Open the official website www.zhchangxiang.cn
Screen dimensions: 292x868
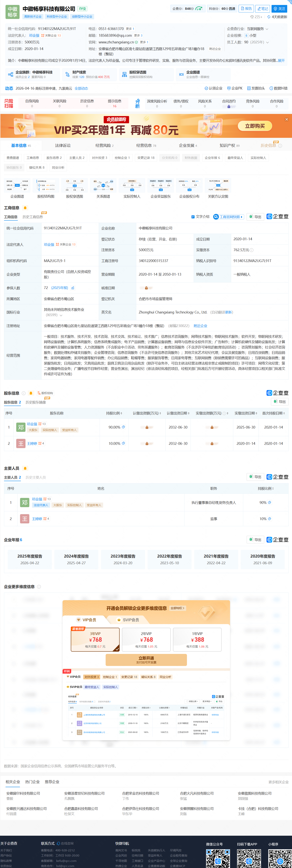click(x=116, y=42)
